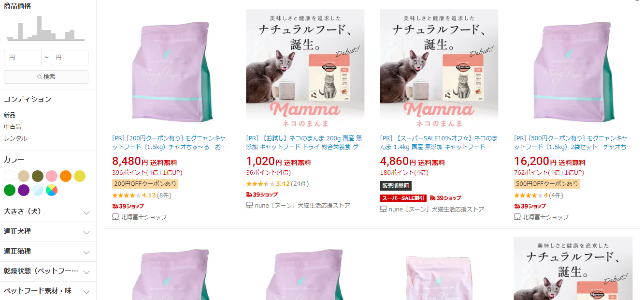Image resolution: width=644 pixels, height=300 pixels.
Task: Select the pink color swatch
Action: pos(52,176)
